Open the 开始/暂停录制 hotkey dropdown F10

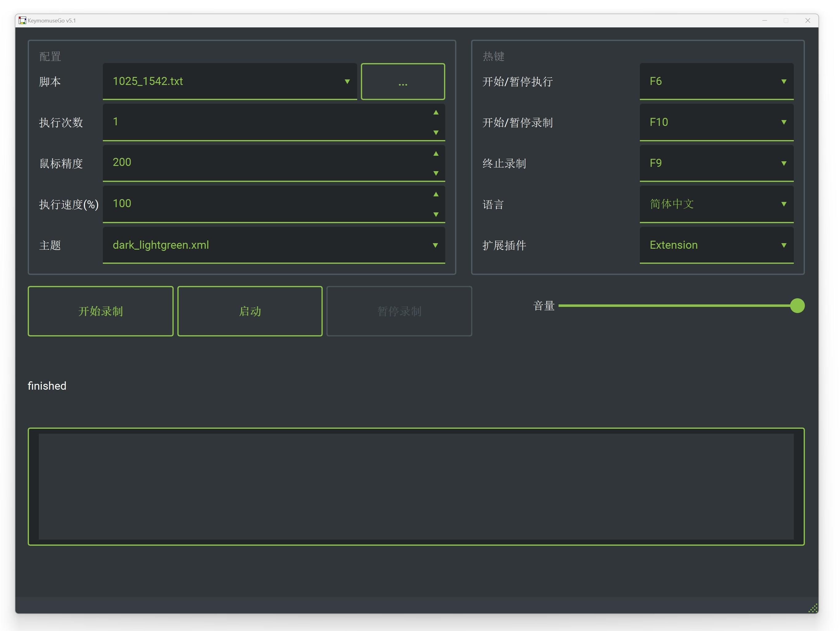click(x=717, y=122)
